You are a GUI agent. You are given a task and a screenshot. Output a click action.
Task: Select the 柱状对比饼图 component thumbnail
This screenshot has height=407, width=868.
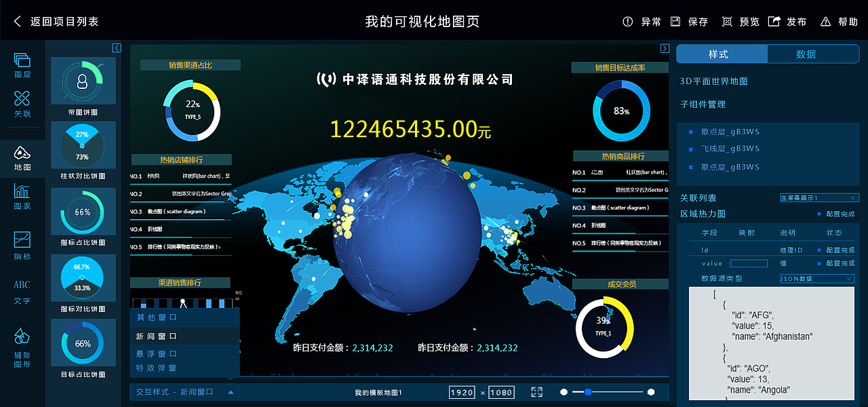click(x=83, y=146)
